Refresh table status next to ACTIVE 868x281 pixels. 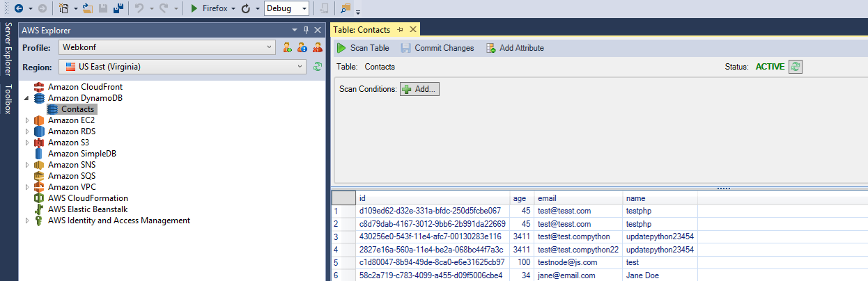[x=795, y=67]
